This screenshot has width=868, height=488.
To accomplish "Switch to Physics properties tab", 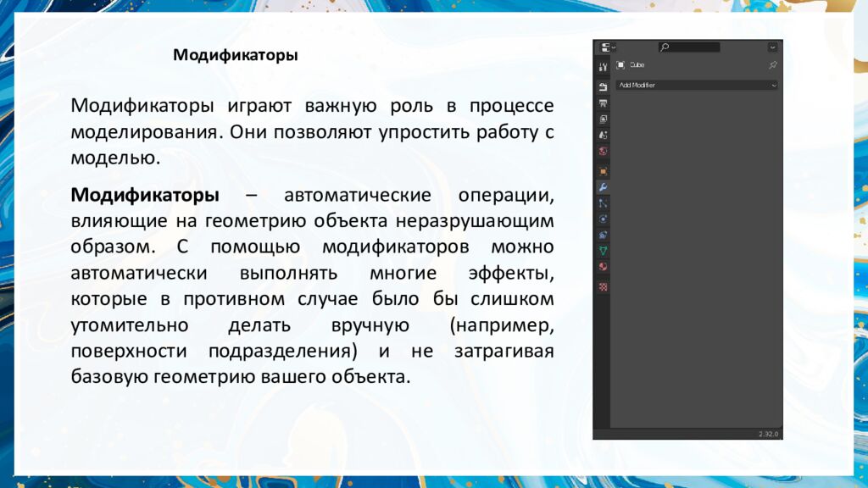I will [x=603, y=219].
